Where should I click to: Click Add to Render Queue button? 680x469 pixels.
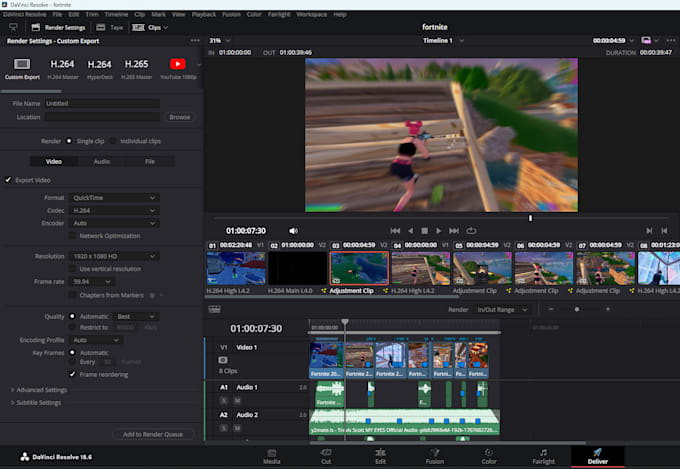[153, 434]
